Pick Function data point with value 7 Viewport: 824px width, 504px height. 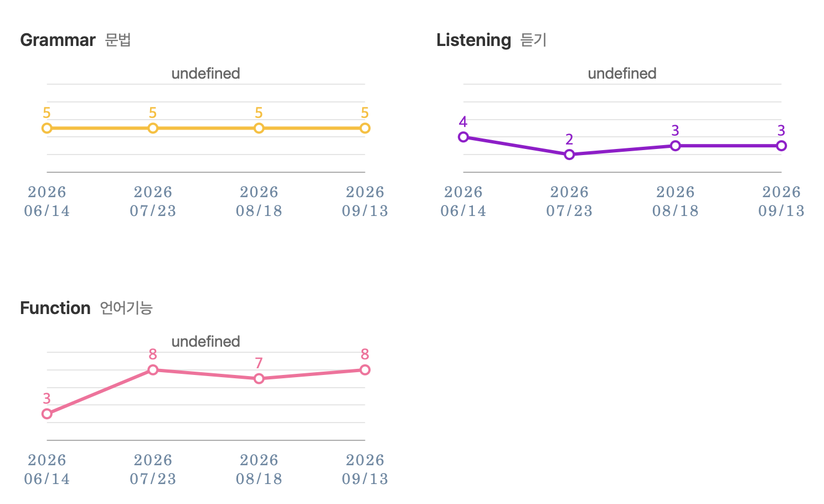259,378
